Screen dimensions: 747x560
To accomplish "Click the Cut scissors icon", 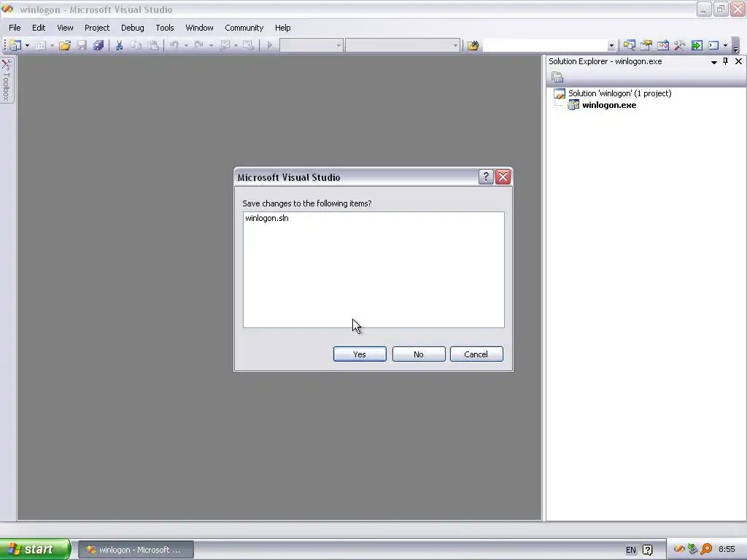I will point(119,45).
